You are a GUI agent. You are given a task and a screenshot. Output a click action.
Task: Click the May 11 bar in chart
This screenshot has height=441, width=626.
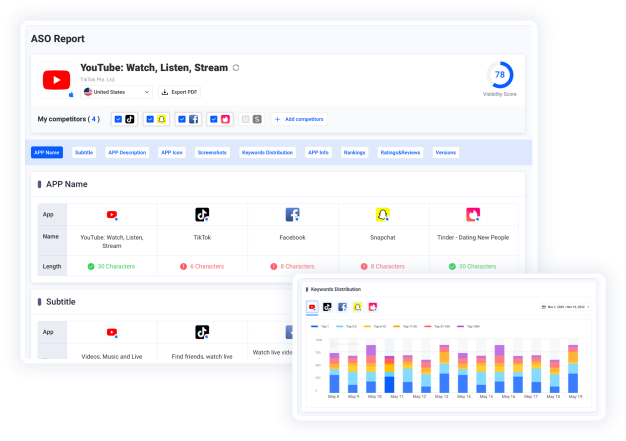click(x=389, y=374)
